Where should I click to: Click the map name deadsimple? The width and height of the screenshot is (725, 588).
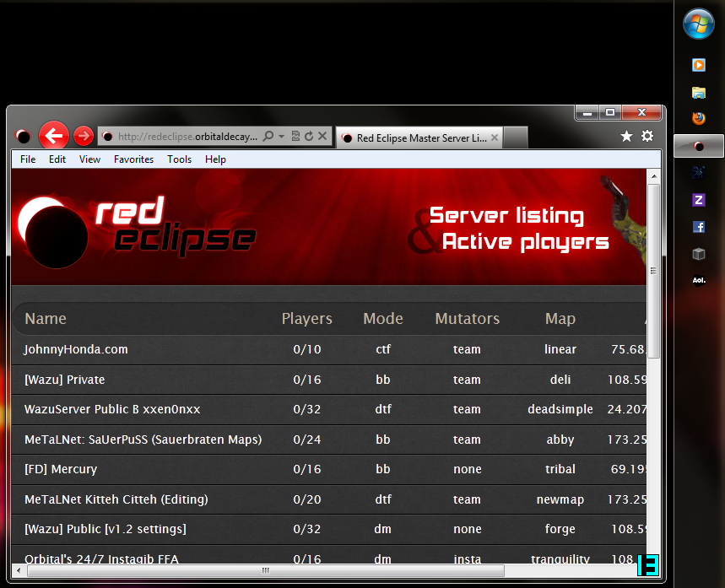coord(560,409)
